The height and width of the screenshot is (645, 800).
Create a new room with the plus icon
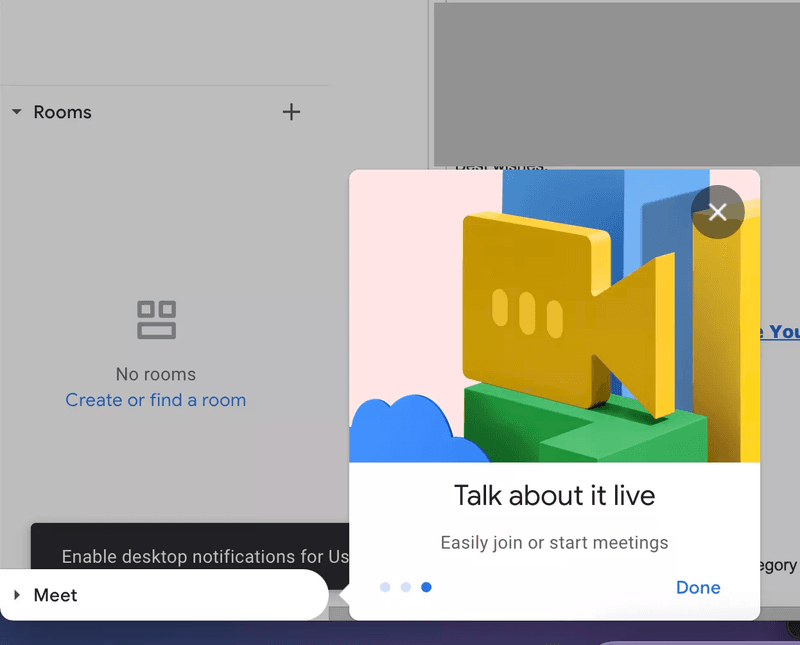(x=291, y=112)
